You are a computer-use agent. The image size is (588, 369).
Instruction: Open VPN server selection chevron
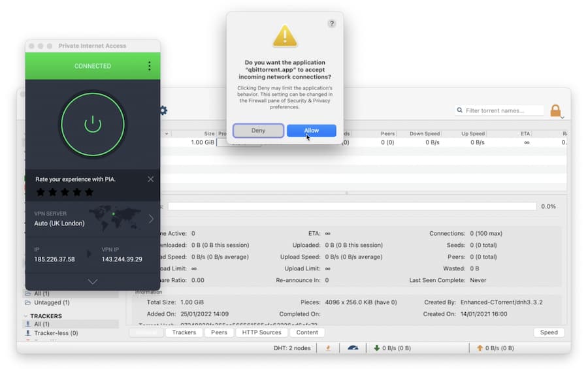[151, 219]
